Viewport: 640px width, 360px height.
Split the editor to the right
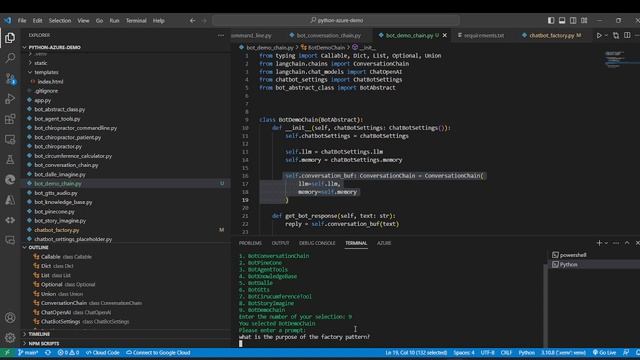(627, 36)
